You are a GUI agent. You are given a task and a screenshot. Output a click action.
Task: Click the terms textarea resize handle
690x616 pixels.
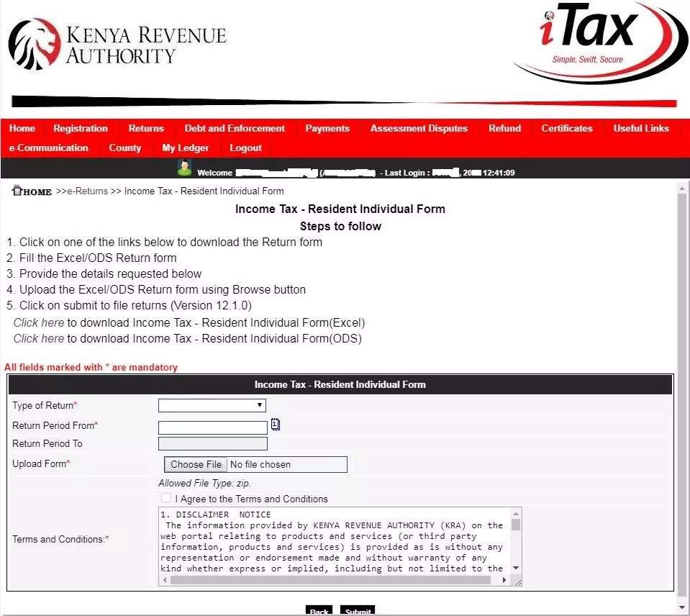pos(517,581)
